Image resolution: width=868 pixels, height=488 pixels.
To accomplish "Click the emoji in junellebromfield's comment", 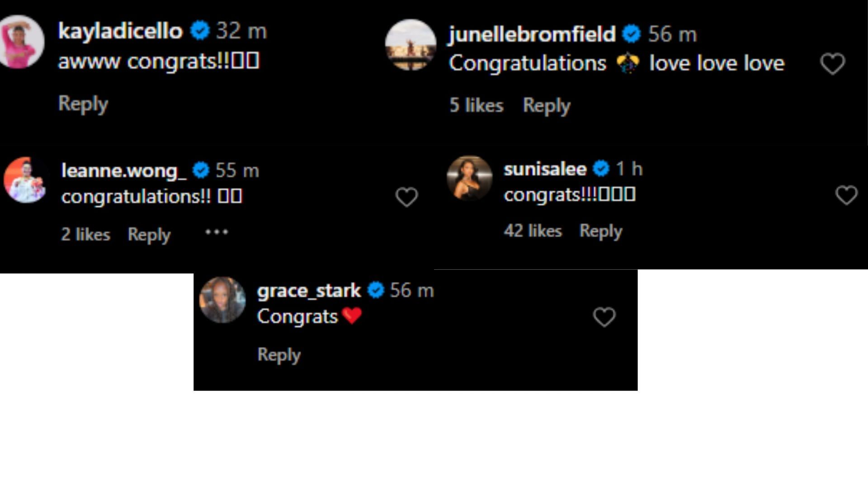I will point(628,63).
